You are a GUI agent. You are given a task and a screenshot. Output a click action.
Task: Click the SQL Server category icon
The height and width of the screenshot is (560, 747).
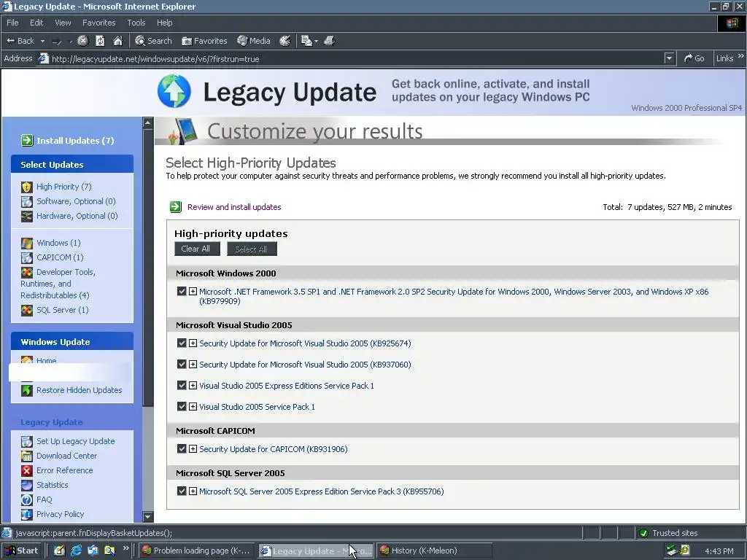pyautogui.click(x=27, y=310)
